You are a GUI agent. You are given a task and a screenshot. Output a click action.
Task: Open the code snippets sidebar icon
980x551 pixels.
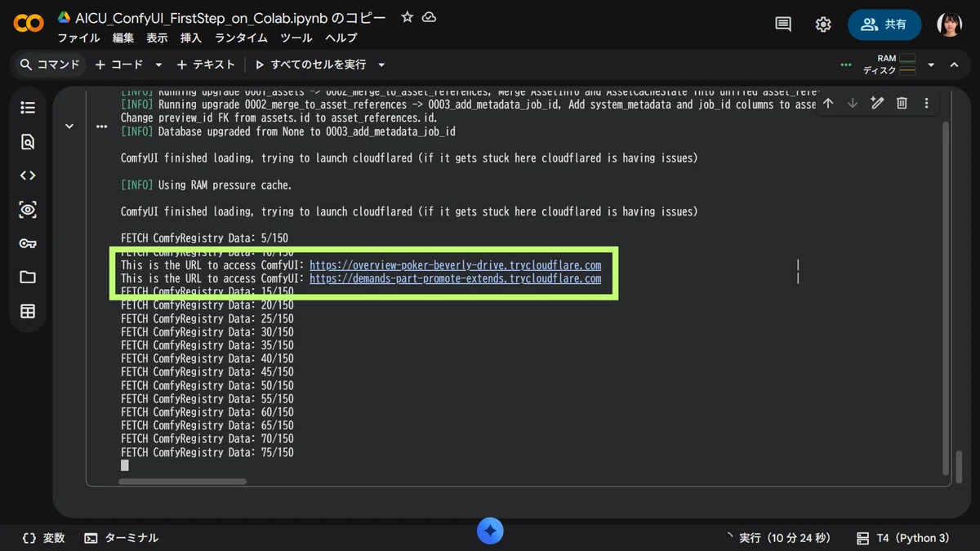[x=28, y=176]
